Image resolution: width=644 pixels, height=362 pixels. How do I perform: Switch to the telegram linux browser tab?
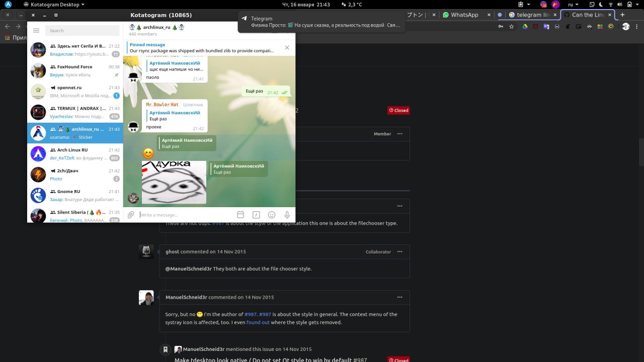point(532,15)
